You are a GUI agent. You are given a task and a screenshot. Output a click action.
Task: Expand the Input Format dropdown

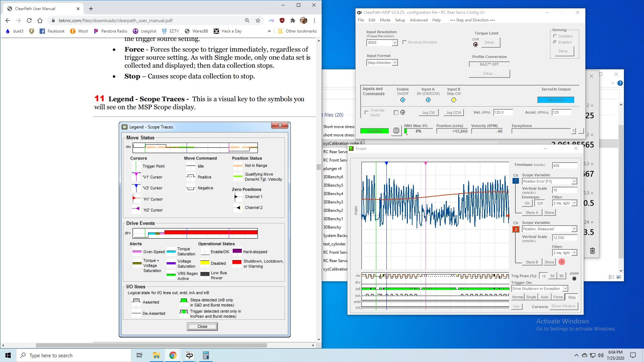pyautogui.click(x=395, y=62)
